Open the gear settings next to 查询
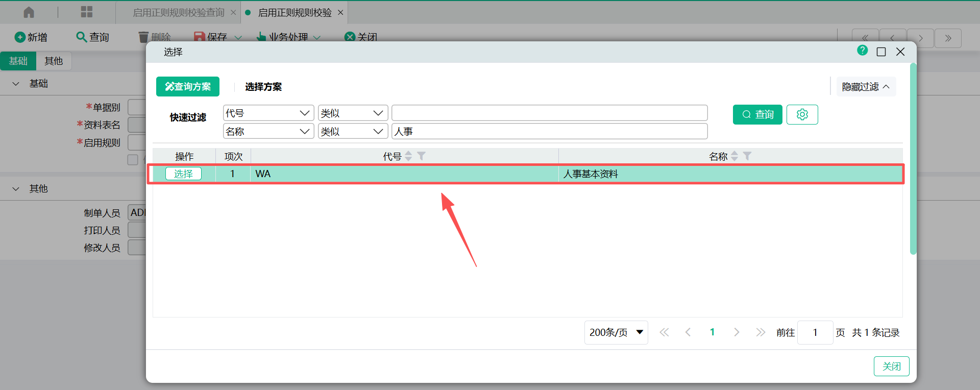This screenshot has height=390, width=980. [x=802, y=114]
